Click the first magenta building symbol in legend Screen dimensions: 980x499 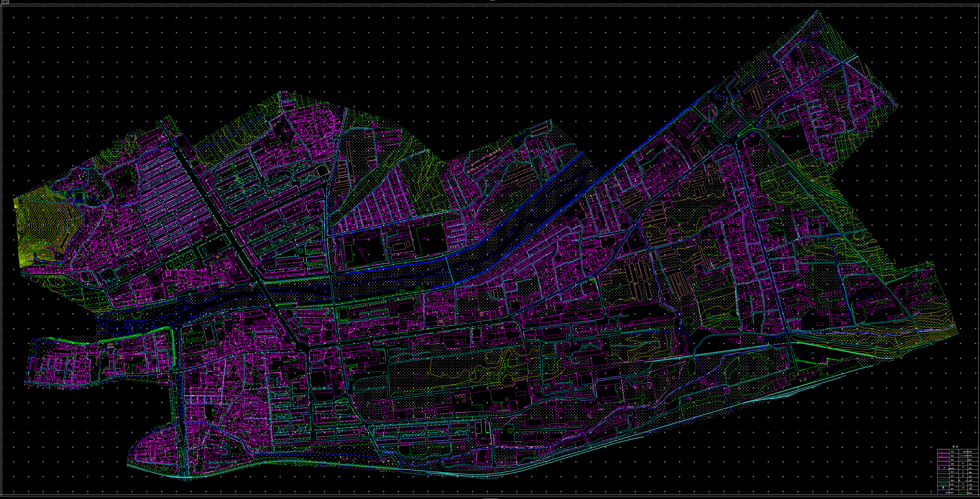[x=943, y=451]
